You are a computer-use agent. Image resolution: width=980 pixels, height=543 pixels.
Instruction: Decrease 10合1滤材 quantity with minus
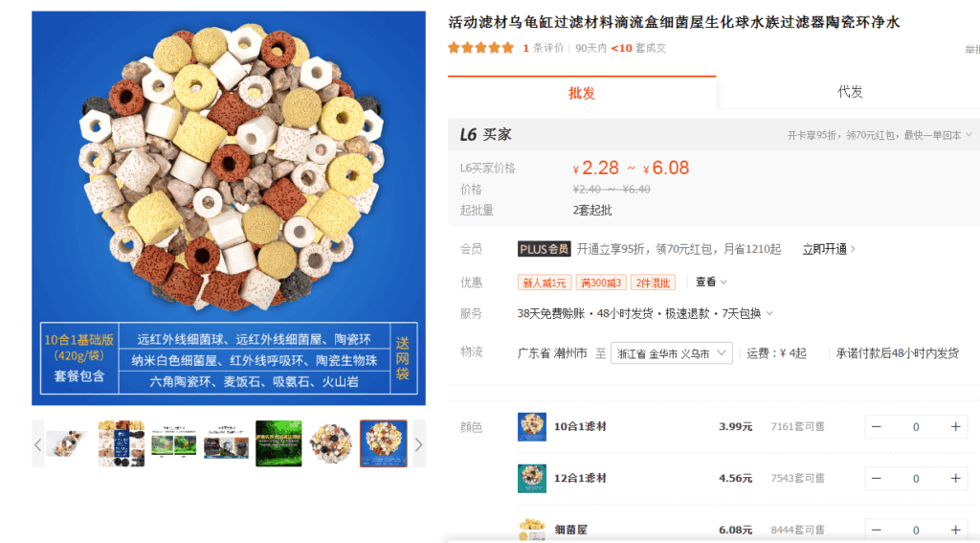click(877, 427)
